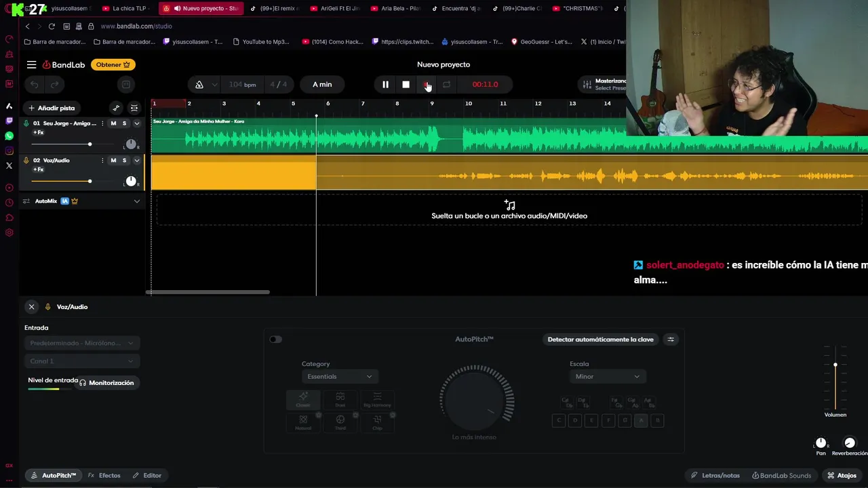Image resolution: width=868 pixels, height=488 pixels.
Task: Open the Escala Minor dropdown
Action: coord(608,376)
